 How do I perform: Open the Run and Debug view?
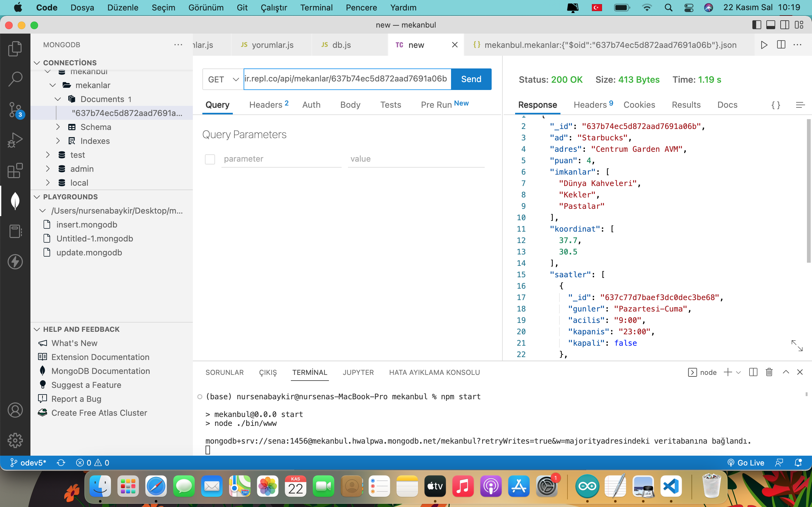(15, 140)
